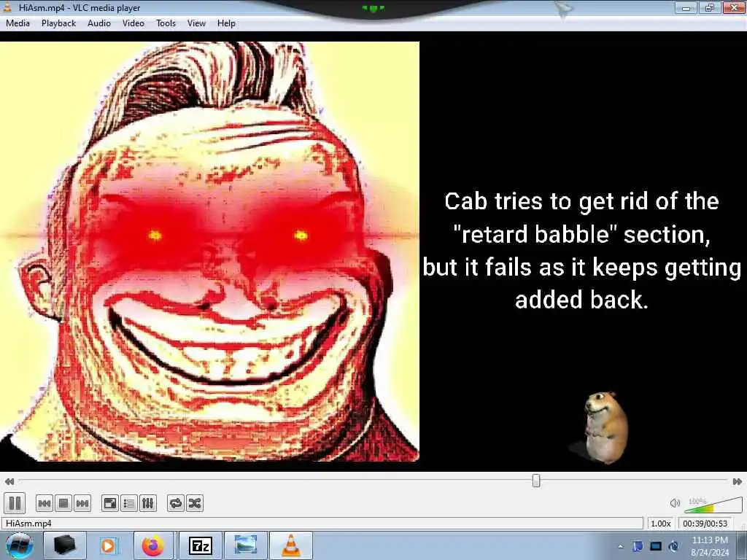Open the Audio menu
Viewport: 747px width, 560px height.
(99, 23)
